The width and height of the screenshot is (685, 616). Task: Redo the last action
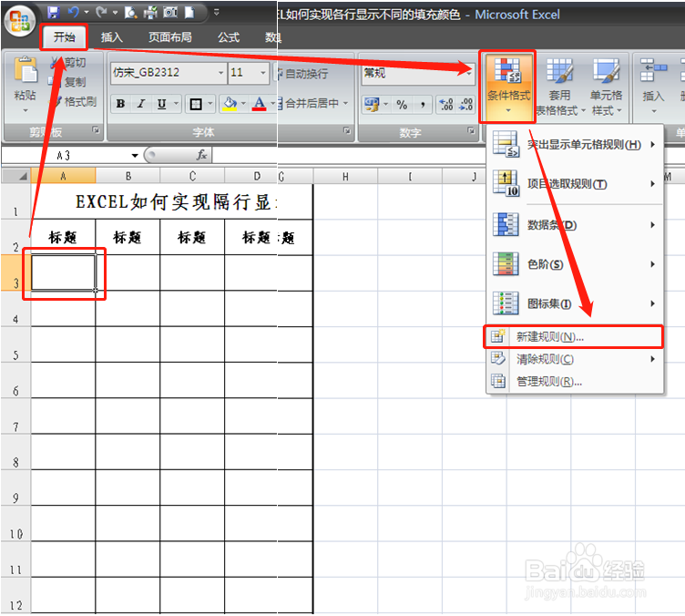pos(102,12)
